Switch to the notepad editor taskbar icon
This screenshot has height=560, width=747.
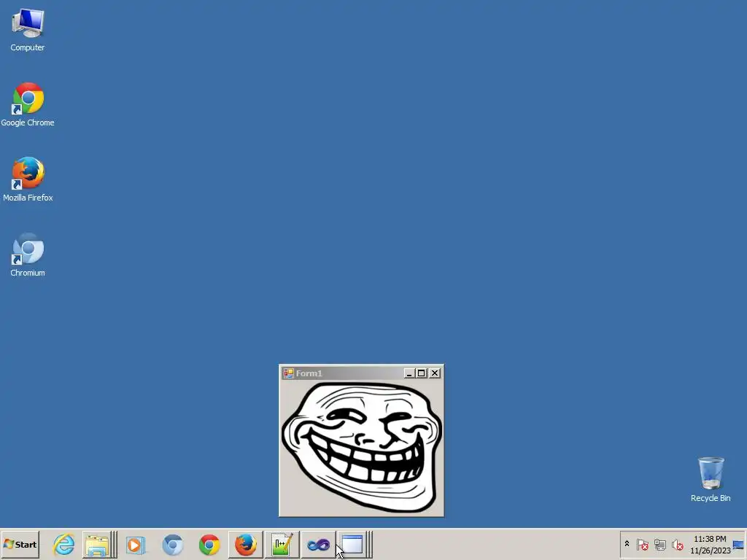coord(282,545)
